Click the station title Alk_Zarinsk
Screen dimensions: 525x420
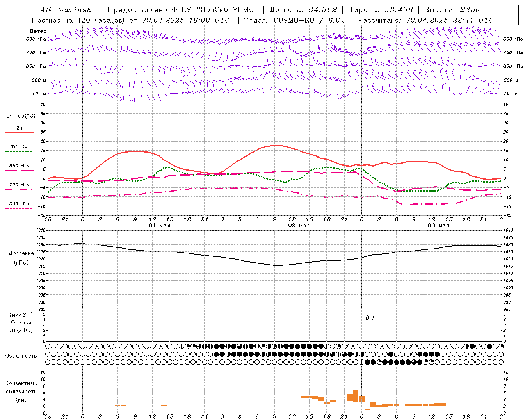[x=66, y=10]
